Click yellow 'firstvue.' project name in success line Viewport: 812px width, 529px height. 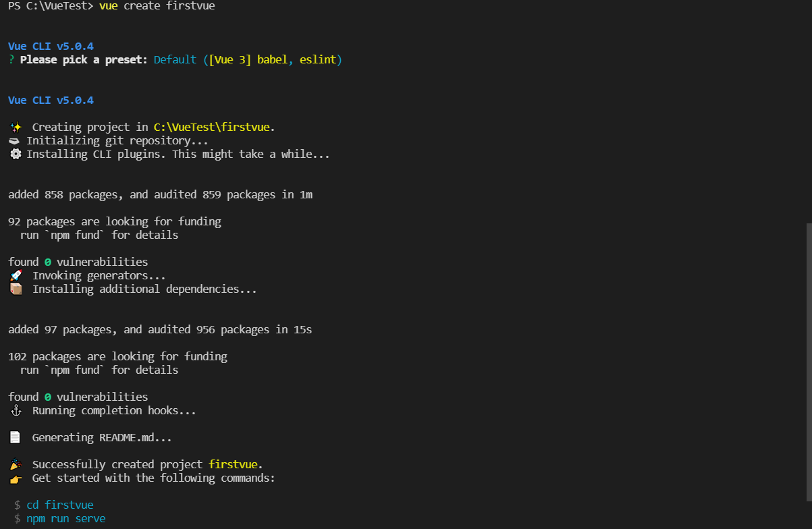coord(236,464)
